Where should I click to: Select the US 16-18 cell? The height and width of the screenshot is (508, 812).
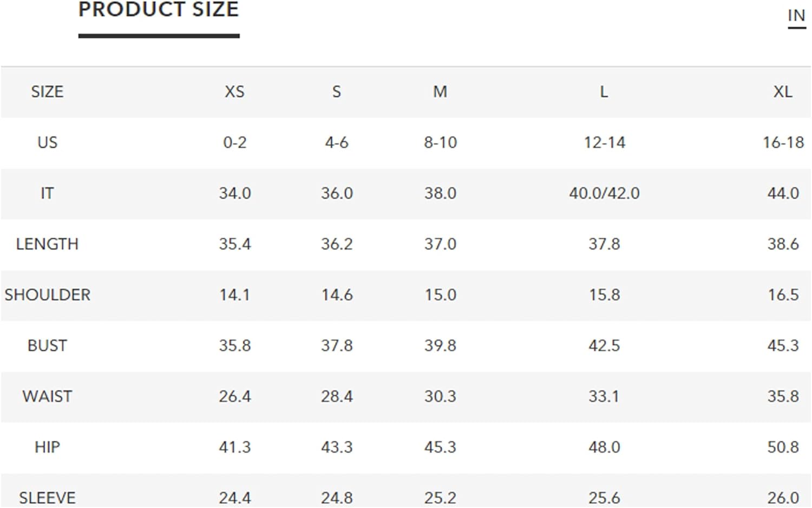pos(783,142)
